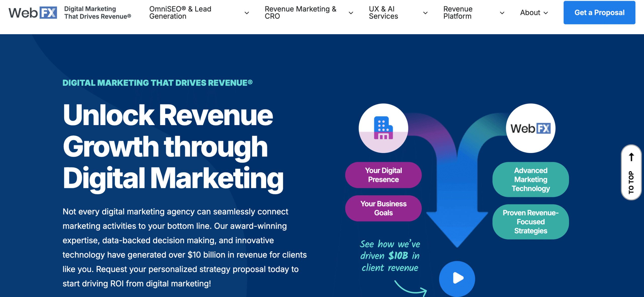Expand the Revenue Marketing & CRO chevron
This screenshot has width=644, height=297.
(351, 13)
